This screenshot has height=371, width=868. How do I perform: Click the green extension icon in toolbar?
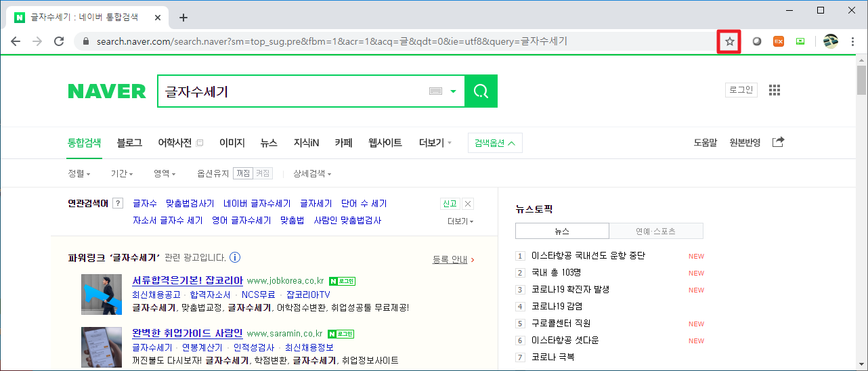pyautogui.click(x=800, y=41)
